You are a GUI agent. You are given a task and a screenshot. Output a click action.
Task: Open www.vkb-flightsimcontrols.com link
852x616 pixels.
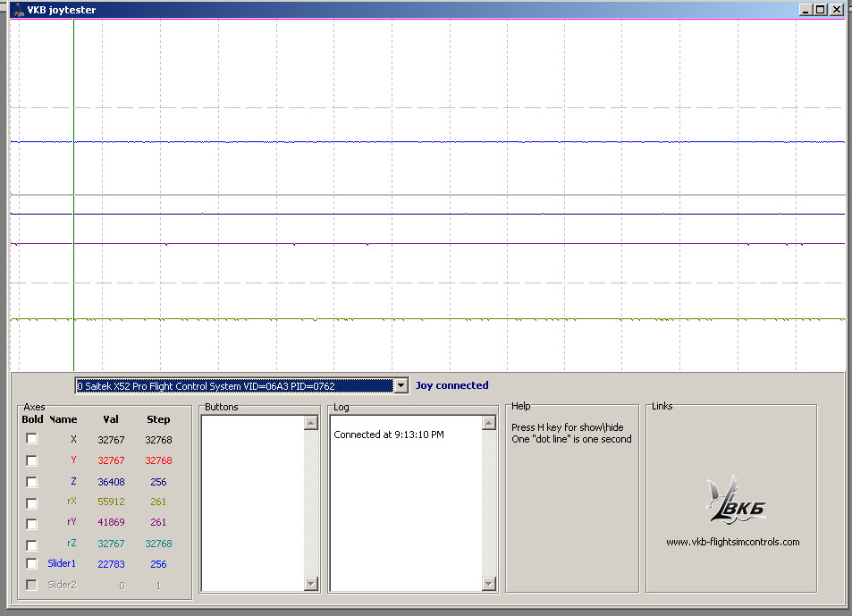pyautogui.click(x=732, y=542)
